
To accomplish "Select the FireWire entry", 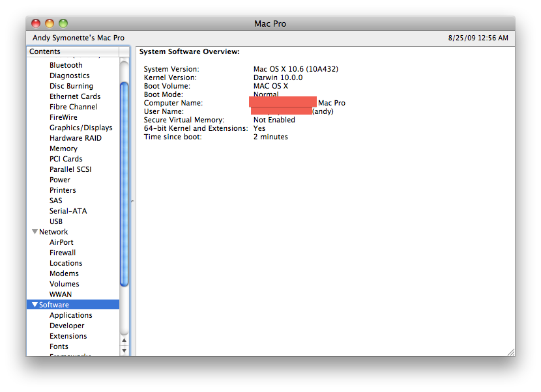I will point(63,117).
